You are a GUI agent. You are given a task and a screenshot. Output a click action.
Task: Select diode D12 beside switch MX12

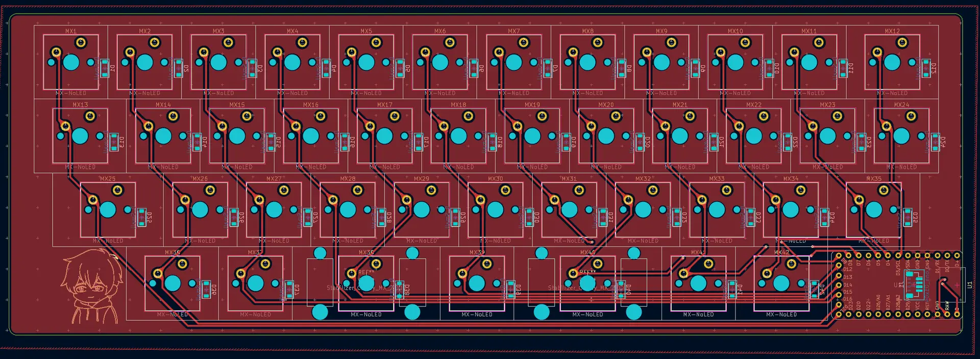(926, 68)
